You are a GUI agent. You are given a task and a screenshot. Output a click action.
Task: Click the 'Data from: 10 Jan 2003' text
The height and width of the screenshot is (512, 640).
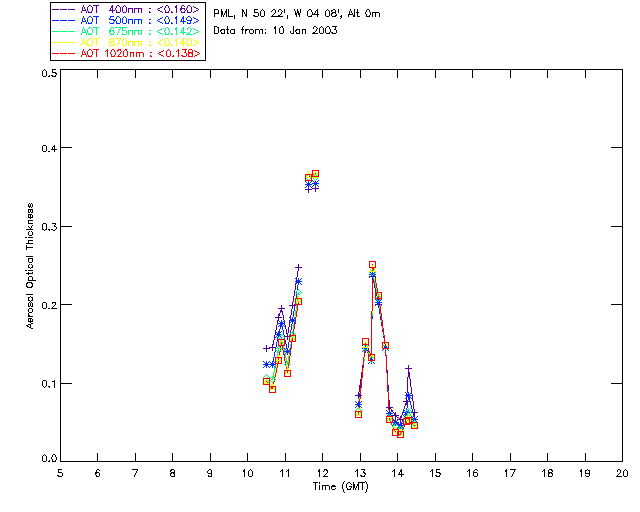tap(275, 31)
